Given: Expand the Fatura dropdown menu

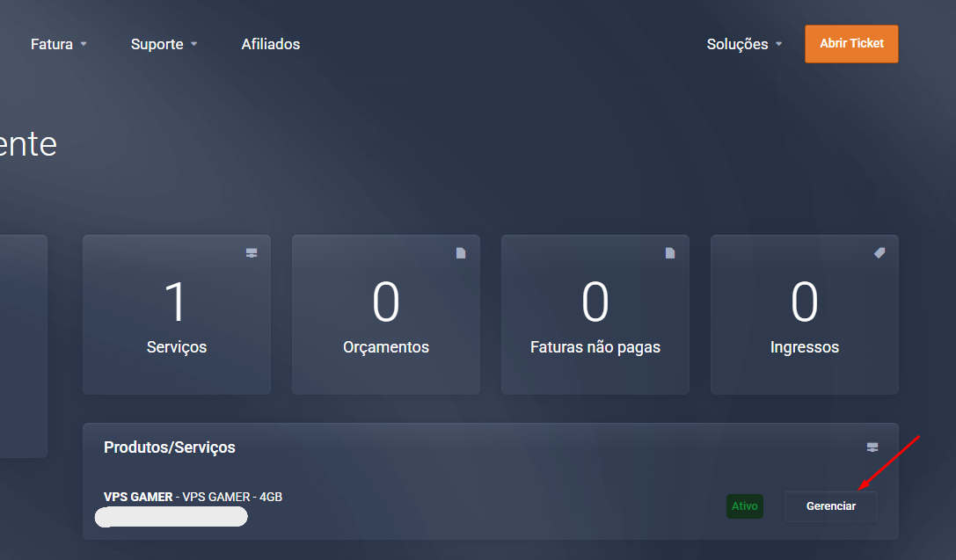Looking at the screenshot, I should coord(58,44).
